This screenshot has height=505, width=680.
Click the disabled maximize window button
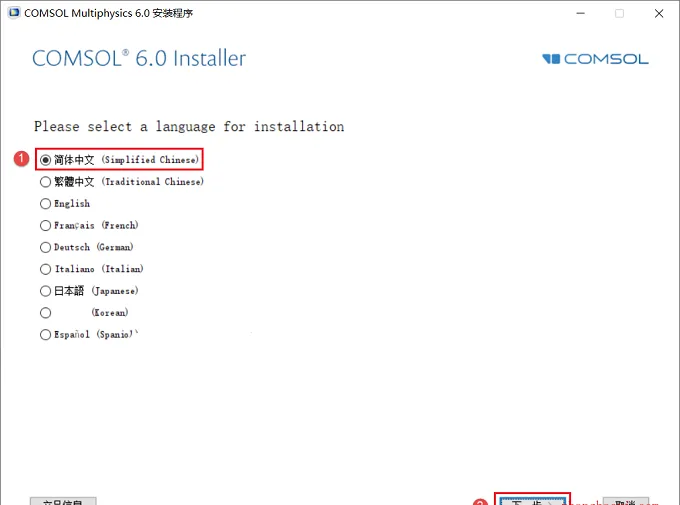[x=619, y=13]
